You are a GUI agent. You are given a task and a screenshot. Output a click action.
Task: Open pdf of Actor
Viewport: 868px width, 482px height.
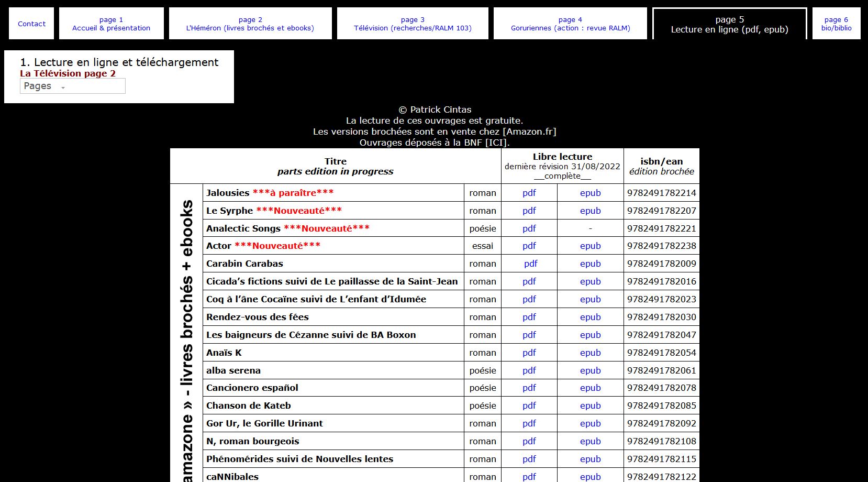[x=529, y=246]
